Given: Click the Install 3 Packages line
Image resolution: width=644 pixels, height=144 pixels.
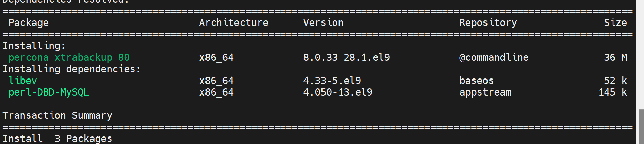Looking at the screenshot, I should [57, 139].
